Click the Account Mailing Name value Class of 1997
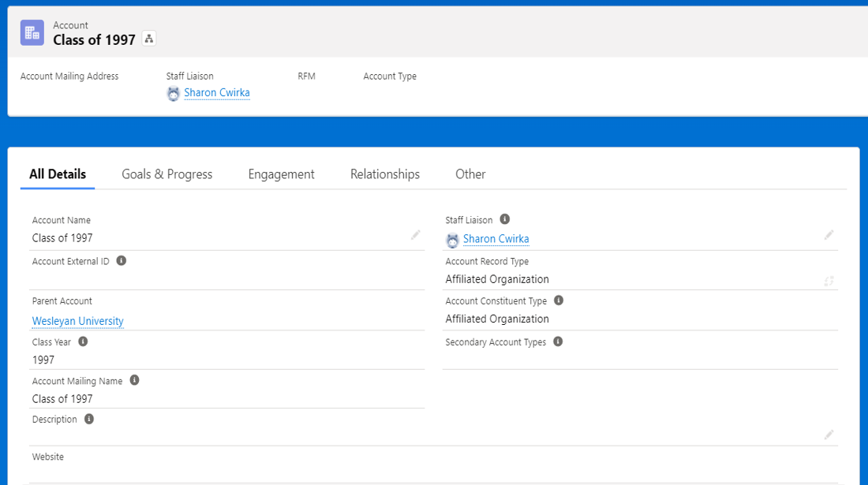 pos(62,399)
